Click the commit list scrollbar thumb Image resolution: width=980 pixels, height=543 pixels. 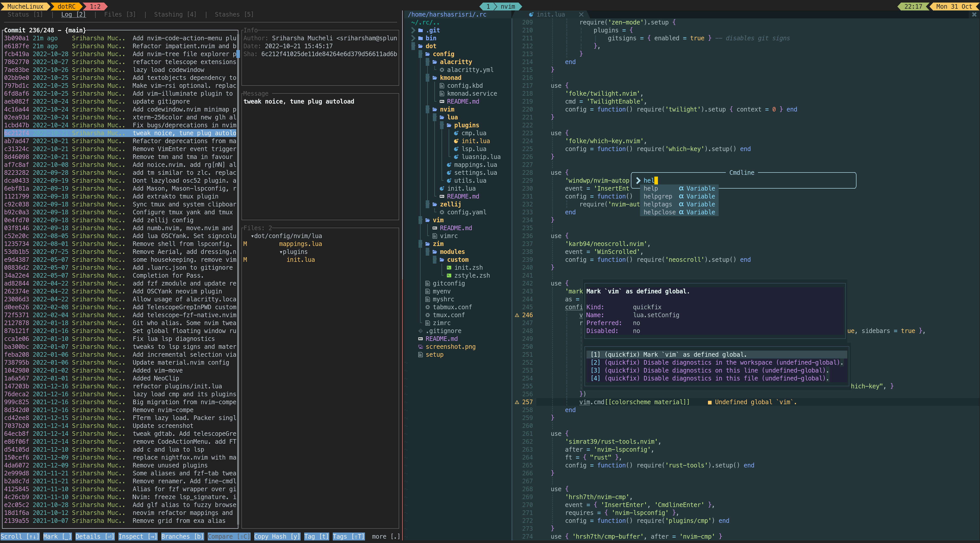coord(238,54)
